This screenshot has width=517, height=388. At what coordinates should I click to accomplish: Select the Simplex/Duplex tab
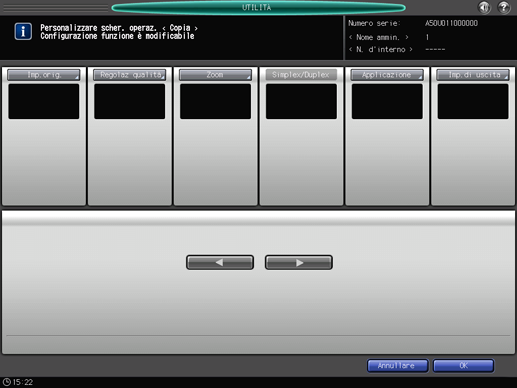pos(301,75)
